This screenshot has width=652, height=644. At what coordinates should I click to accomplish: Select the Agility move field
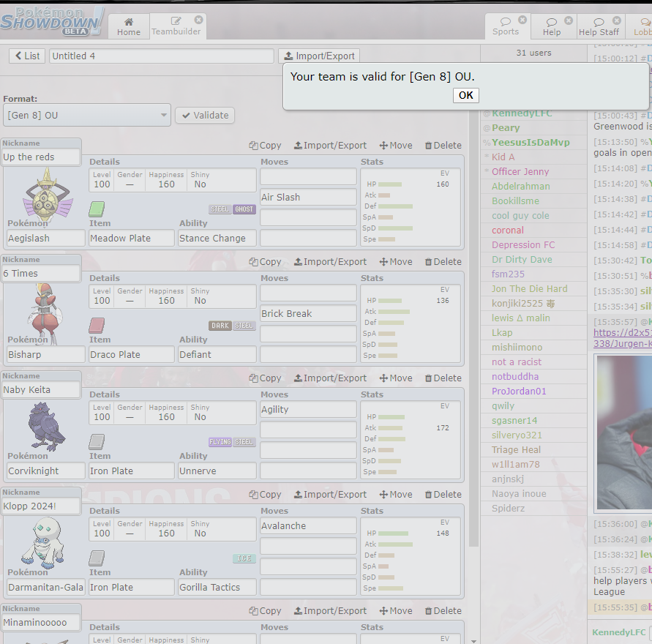coord(308,410)
